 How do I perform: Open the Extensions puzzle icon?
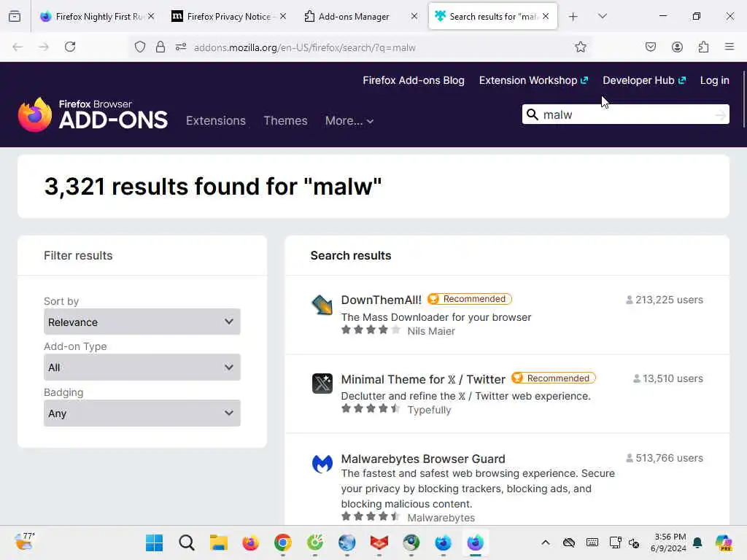(x=703, y=47)
